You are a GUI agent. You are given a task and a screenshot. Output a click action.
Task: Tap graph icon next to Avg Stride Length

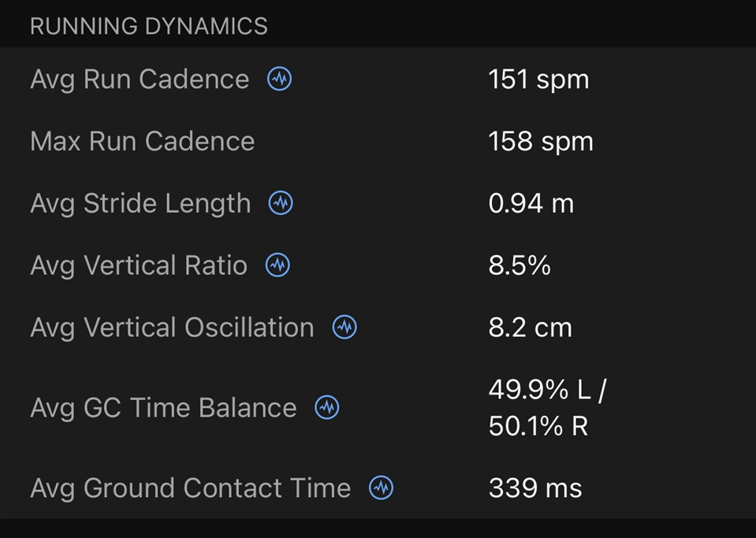[281, 202]
